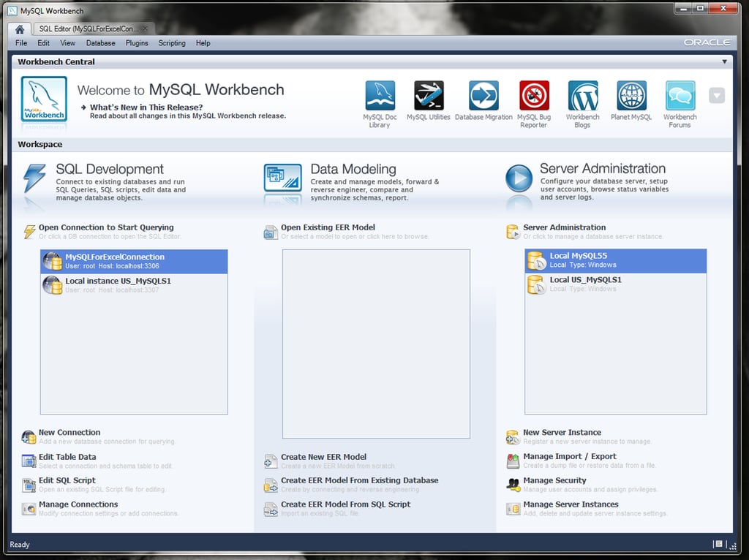
Task: Click the empty EER model list box
Action: [376, 344]
